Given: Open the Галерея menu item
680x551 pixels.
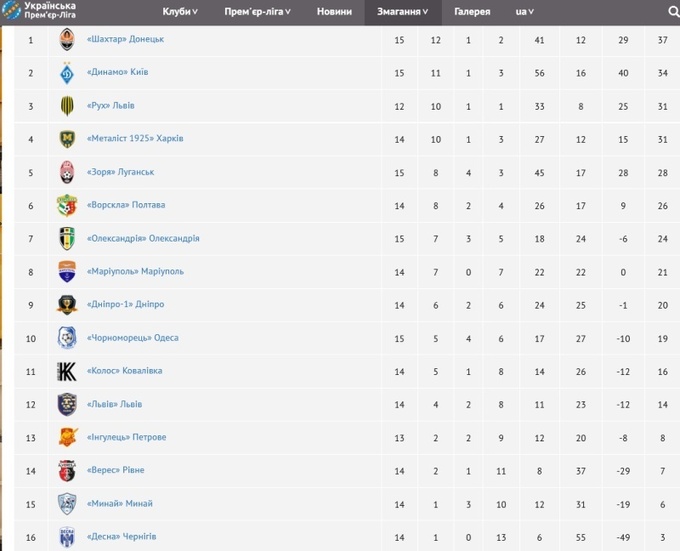Looking at the screenshot, I should coord(472,12).
